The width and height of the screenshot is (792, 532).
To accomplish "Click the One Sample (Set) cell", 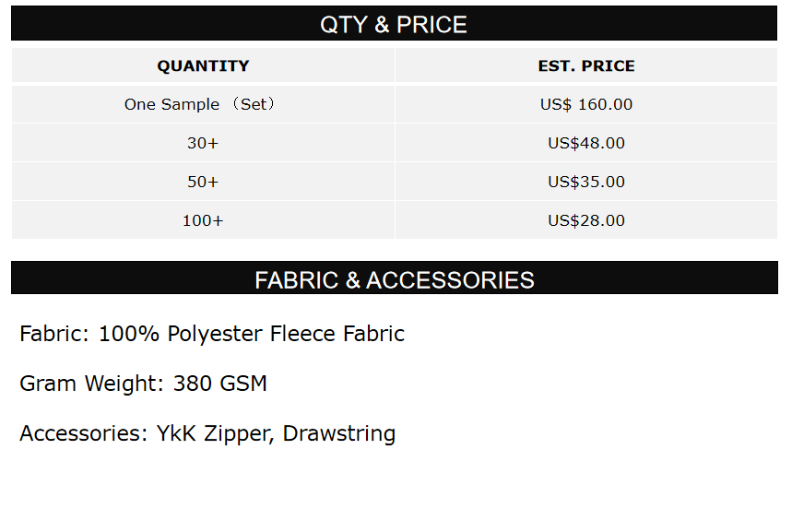I will [200, 104].
